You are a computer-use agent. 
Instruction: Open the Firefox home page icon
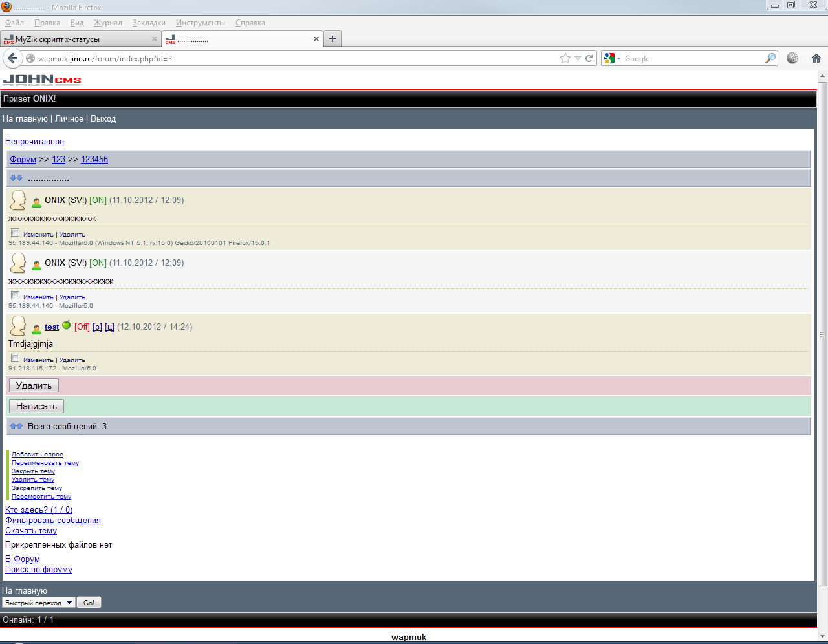pos(816,58)
